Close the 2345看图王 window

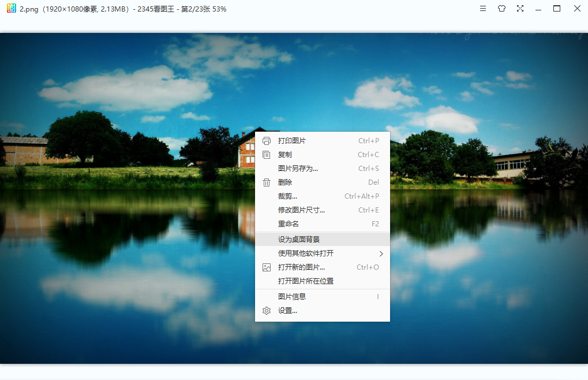(x=577, y=9)
